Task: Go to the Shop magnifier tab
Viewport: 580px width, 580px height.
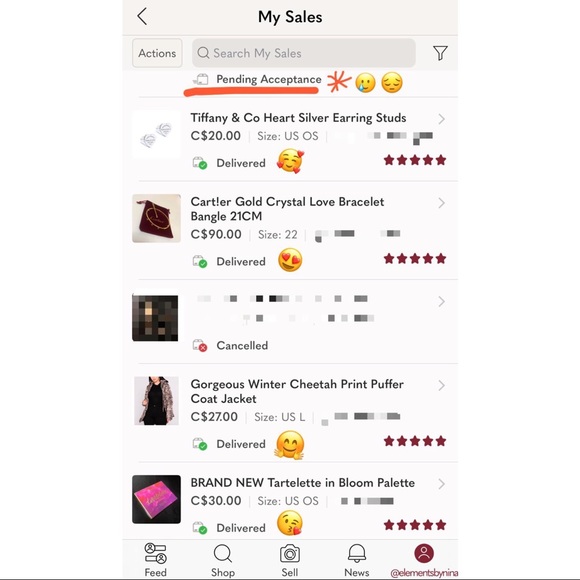Action: click(x=223, y=553)
